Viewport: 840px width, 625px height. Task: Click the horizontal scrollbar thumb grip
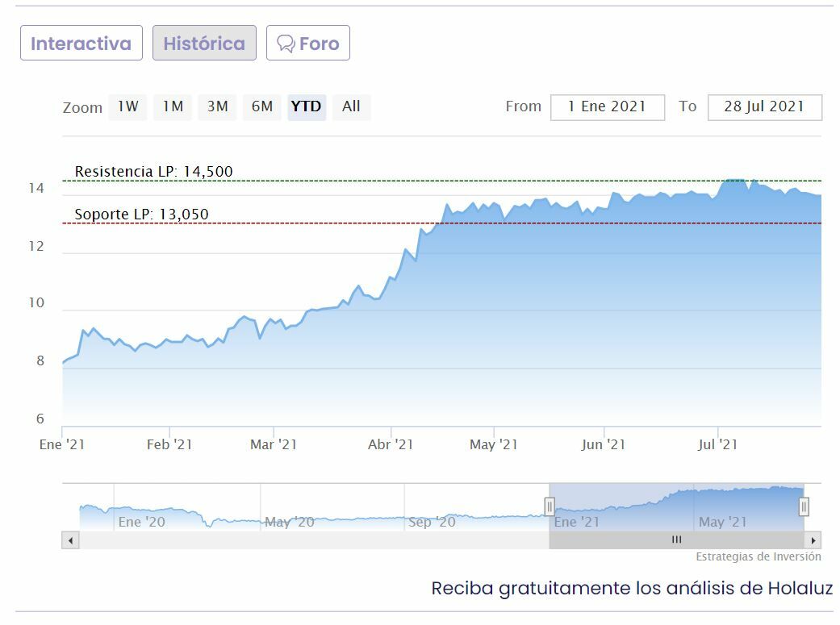tap(676, 540)
